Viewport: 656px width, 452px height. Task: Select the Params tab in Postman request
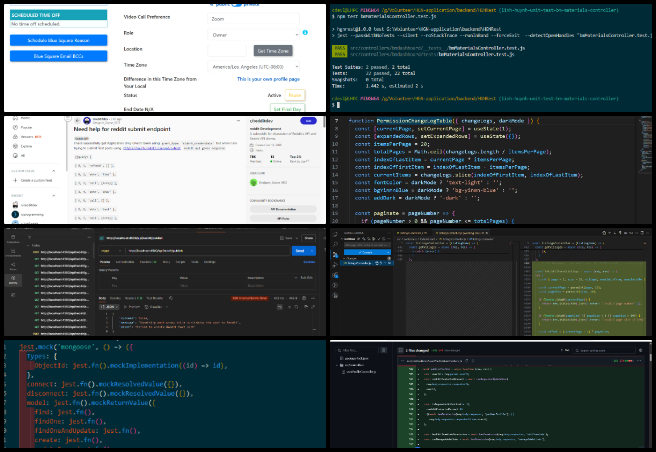tap(105, 262)
